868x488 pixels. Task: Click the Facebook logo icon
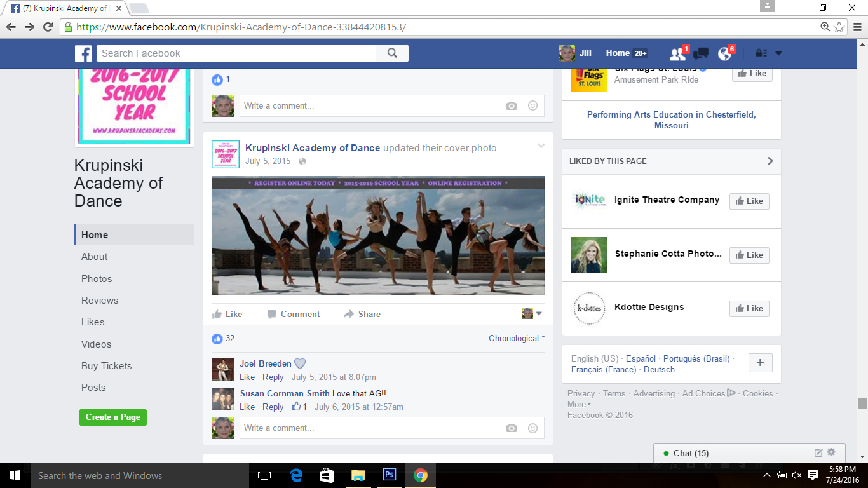point(83,53)
